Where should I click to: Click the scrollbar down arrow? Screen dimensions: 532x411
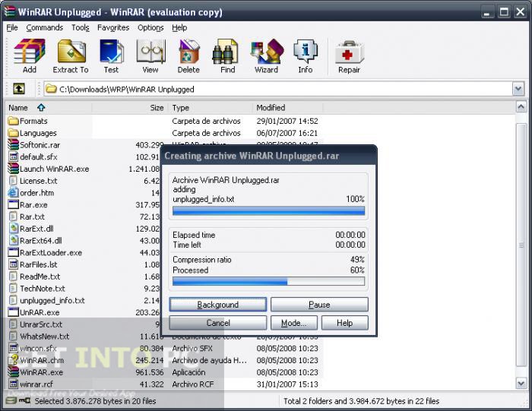(x=521, y=384)
